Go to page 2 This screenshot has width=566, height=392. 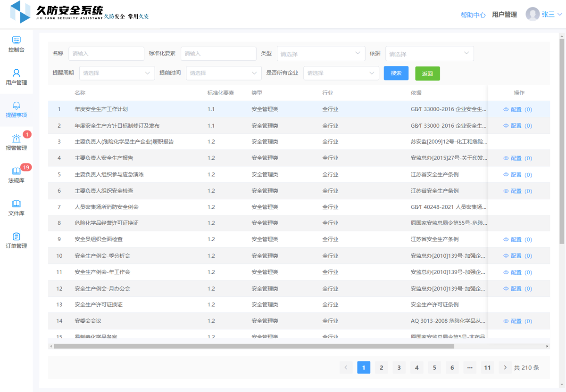[x=382, y=367]
